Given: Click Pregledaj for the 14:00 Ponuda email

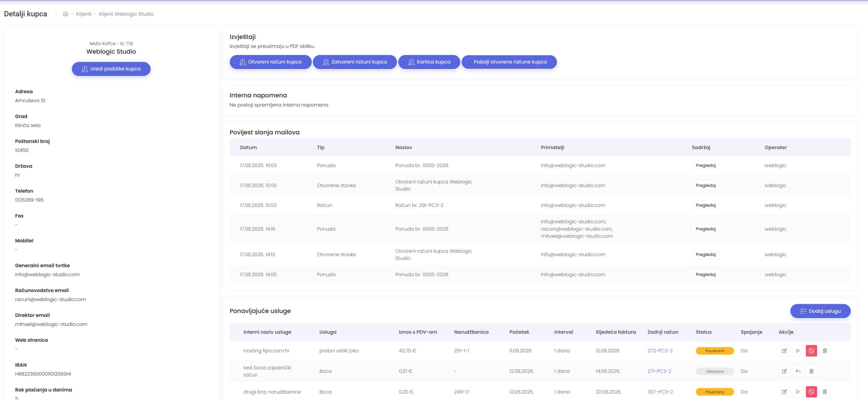Looking at the screenshot, I should coord(706,275).
